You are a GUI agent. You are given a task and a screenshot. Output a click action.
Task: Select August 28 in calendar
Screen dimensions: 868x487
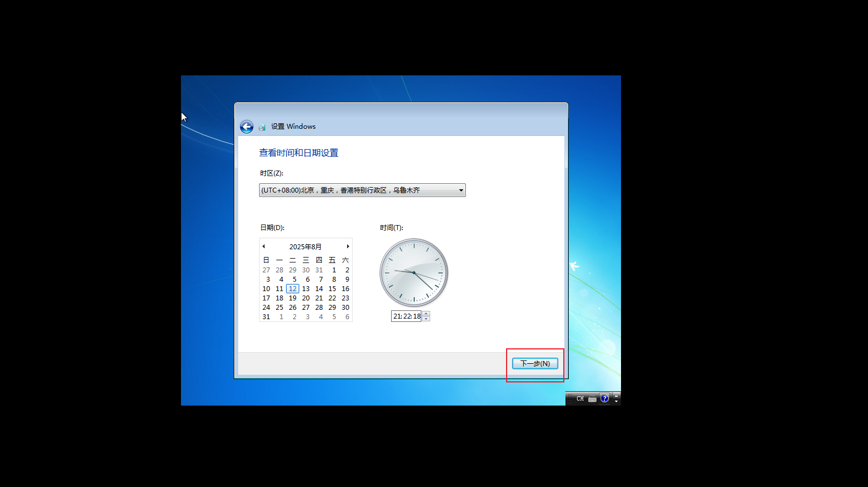319,308
